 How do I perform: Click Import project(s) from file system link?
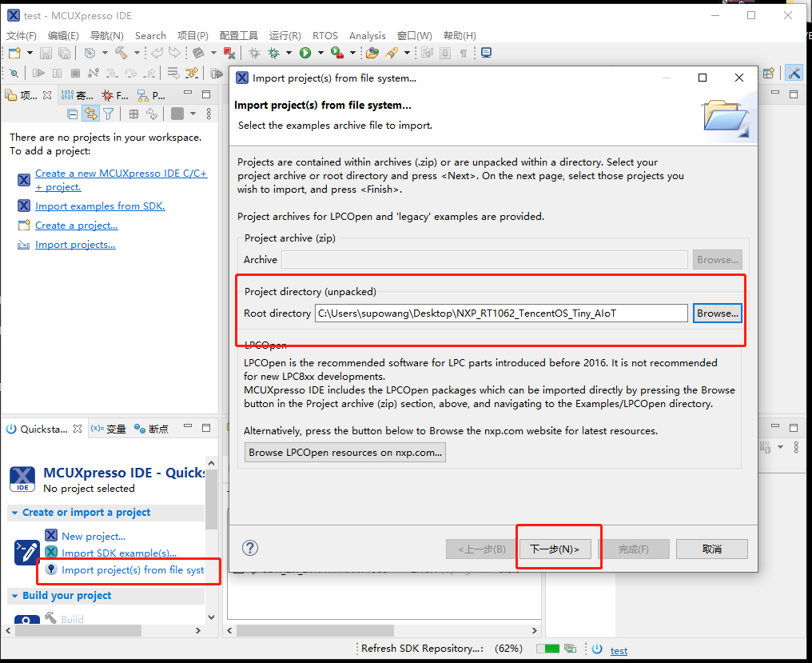tap(133, 570)
